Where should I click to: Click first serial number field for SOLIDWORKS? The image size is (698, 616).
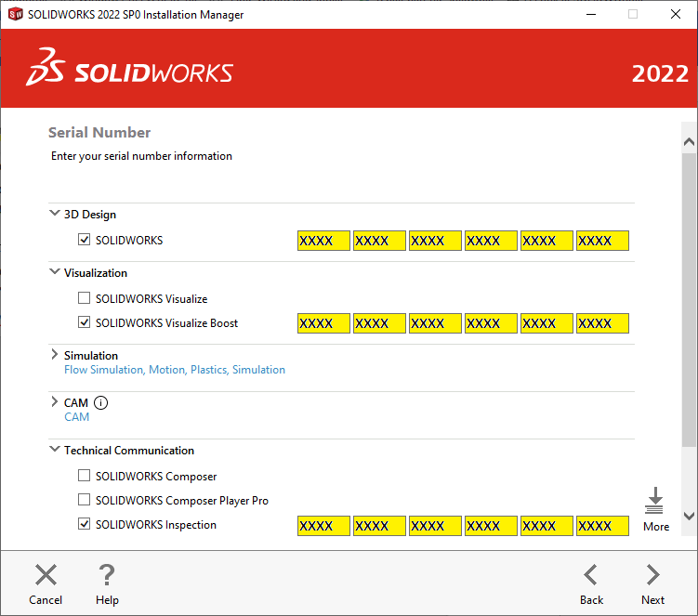(323, 241)
